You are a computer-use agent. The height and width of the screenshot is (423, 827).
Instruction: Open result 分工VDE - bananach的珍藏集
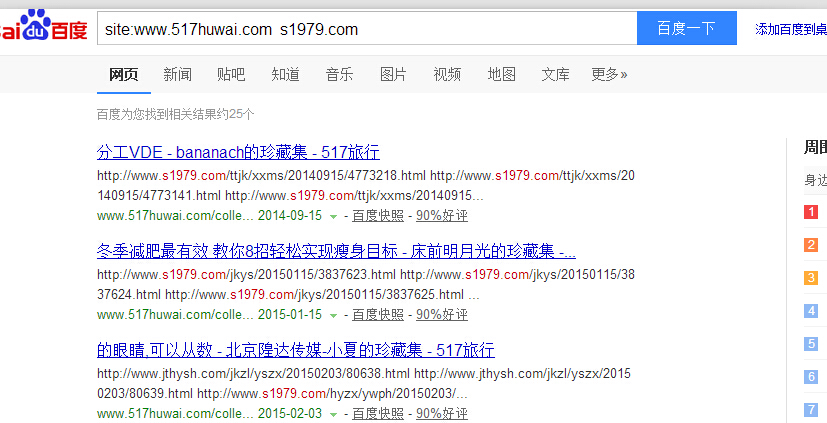(238, 152)
